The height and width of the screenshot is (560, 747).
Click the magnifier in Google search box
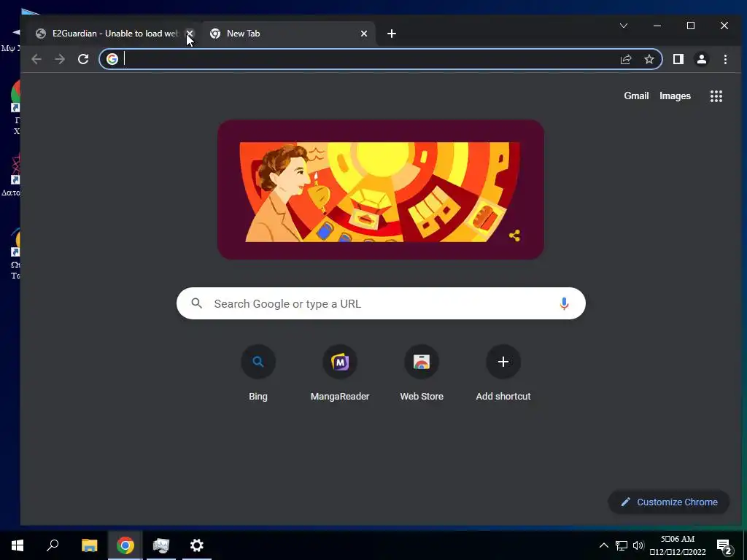pyautogui.click(x=197, y=303)
